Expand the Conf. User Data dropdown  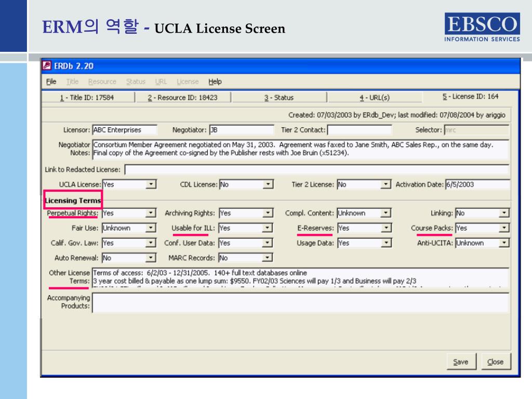268,243
